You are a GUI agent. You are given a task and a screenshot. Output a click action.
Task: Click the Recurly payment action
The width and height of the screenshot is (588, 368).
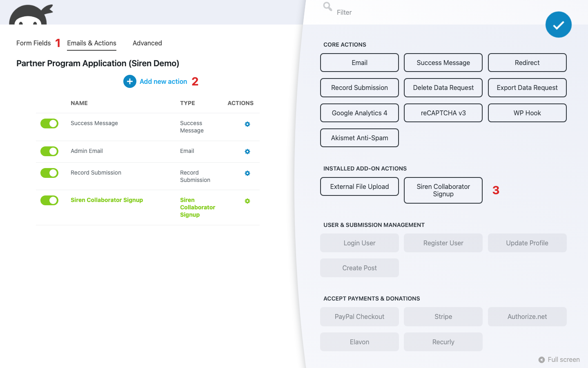click(443, 342)
